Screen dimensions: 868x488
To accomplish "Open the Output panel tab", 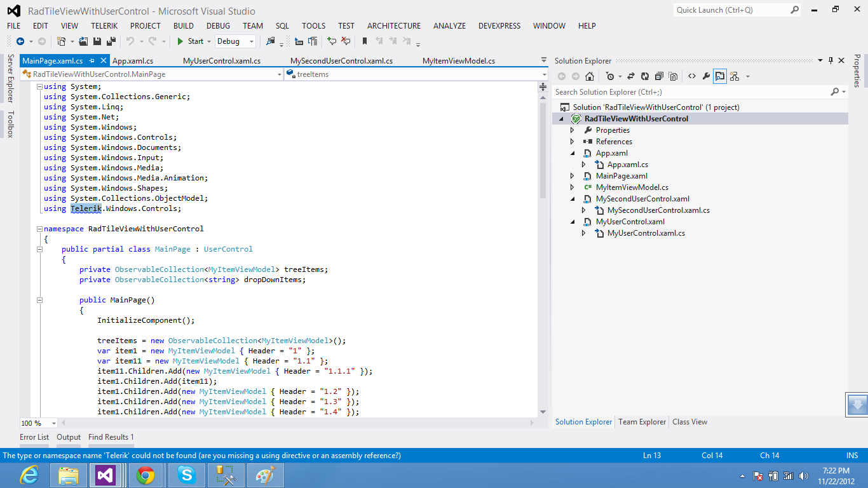I will point(69,437).
